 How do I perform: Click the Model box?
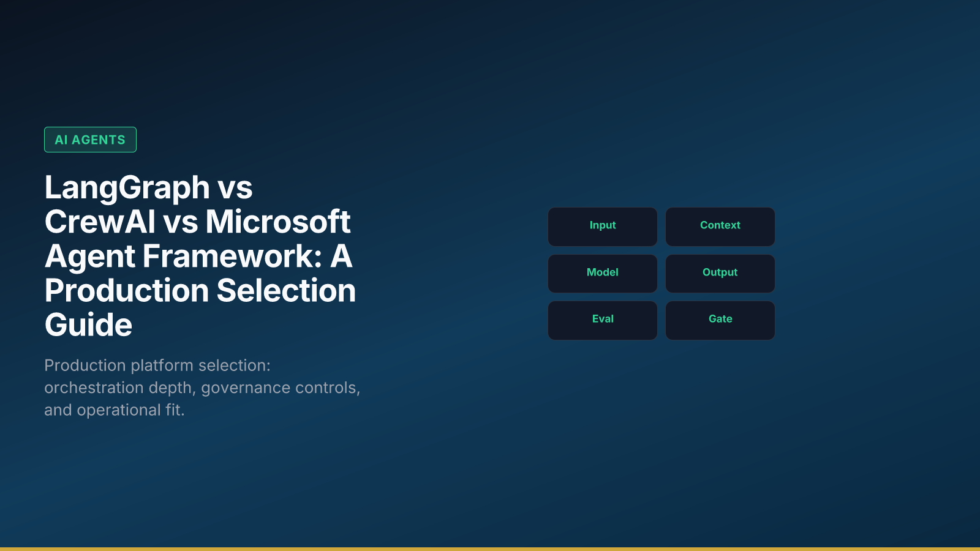pyautogui.click(x=603, y=274)
